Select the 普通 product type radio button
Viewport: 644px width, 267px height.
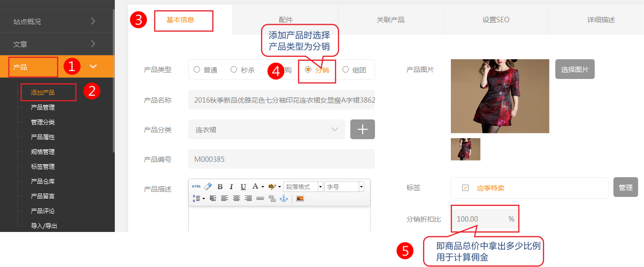(197, 70)
